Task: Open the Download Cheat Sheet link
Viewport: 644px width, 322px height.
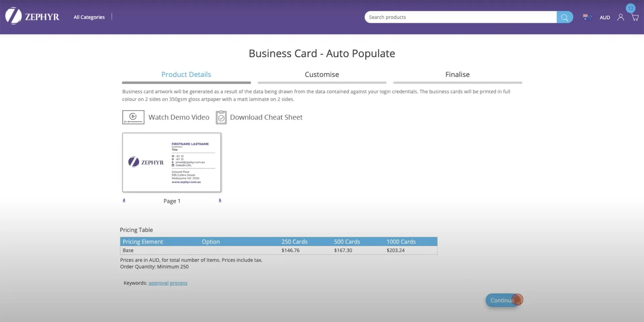Action: 266,117
